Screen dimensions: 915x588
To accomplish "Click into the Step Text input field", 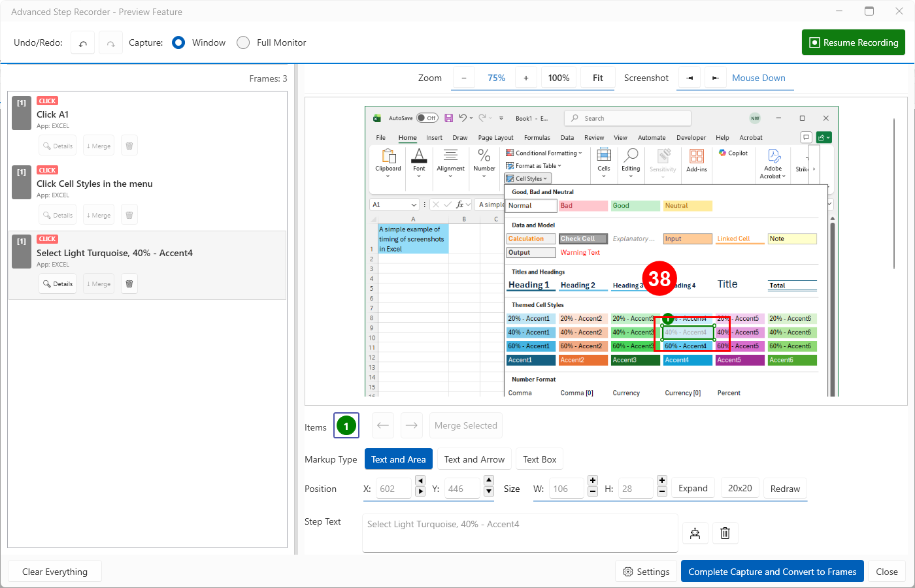I will coord(520,533).
